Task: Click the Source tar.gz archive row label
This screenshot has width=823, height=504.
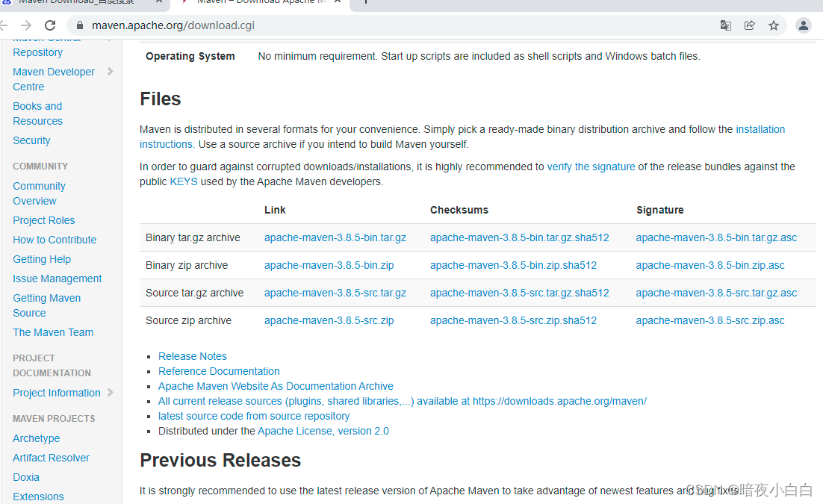Action: tap(194, 293)
